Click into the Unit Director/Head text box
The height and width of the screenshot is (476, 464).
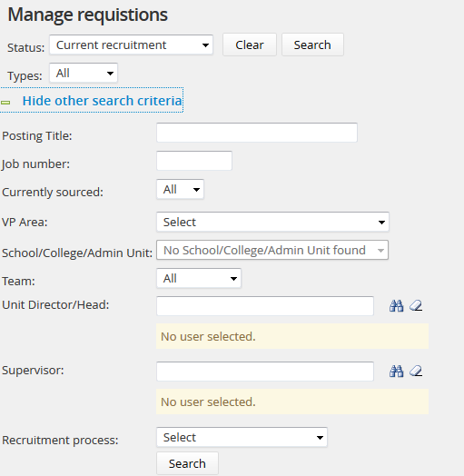tap(265, 306)
